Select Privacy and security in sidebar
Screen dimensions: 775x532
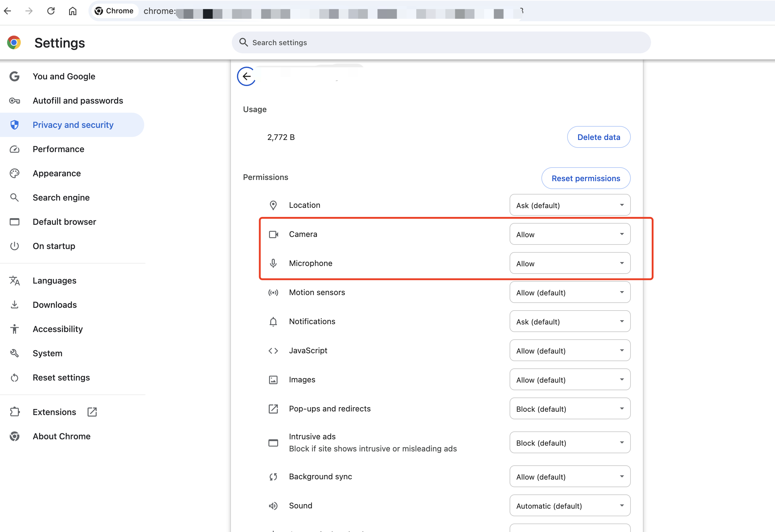pyautogui.click(x=72, y=125)
